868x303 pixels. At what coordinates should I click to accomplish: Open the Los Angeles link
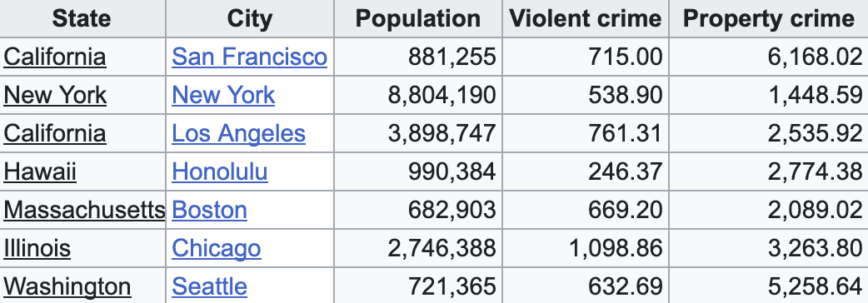coord(238,133)
